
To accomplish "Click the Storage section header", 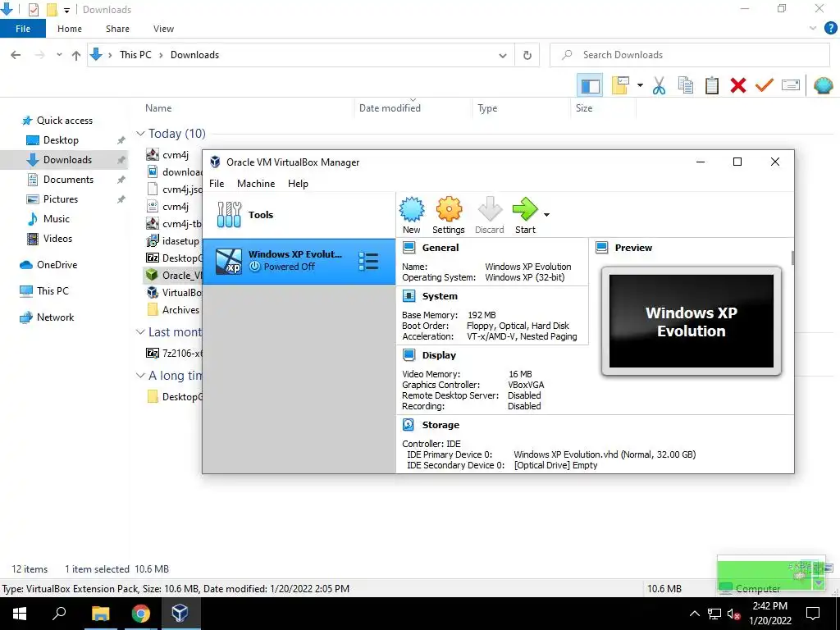I will [441, 425].
